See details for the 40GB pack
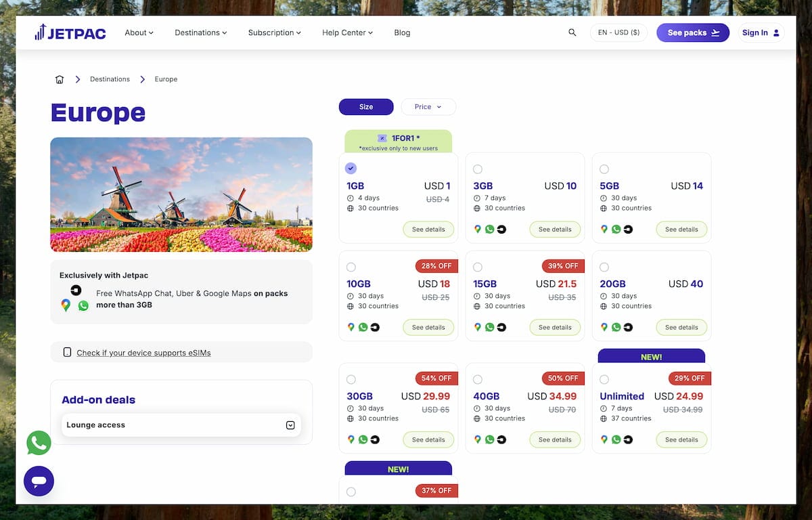This screenshot has width=812, height=520. pos(555,440)
